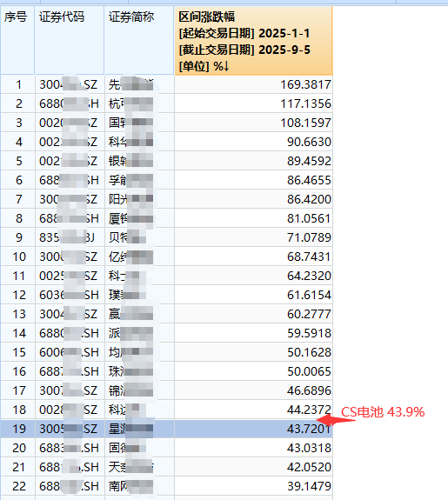Click the 证券简称 column header
This screenshot has height=500, width=448.
tap(139, 41)
